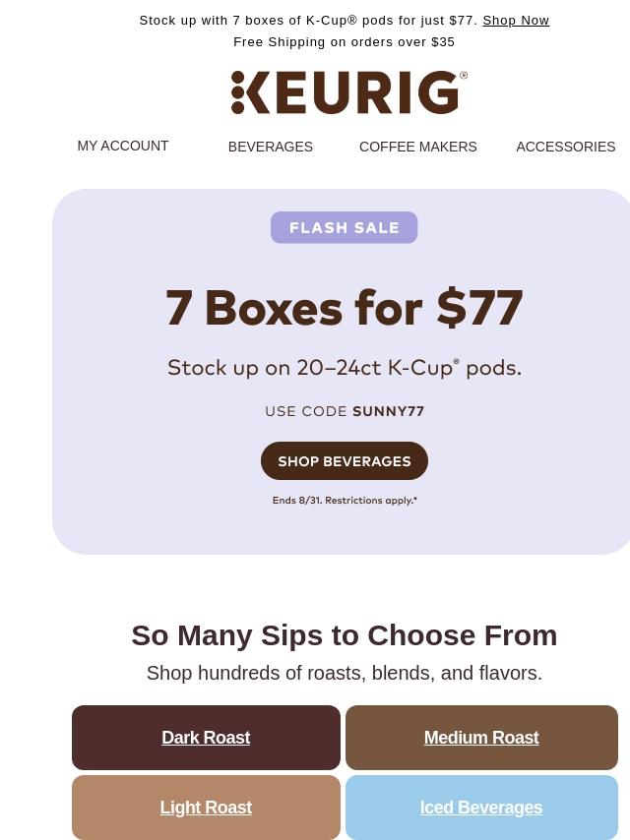The height and width of the screenshot is (840, 630).
Task: Open the My Account menu item
Action: tap(123, 146)
